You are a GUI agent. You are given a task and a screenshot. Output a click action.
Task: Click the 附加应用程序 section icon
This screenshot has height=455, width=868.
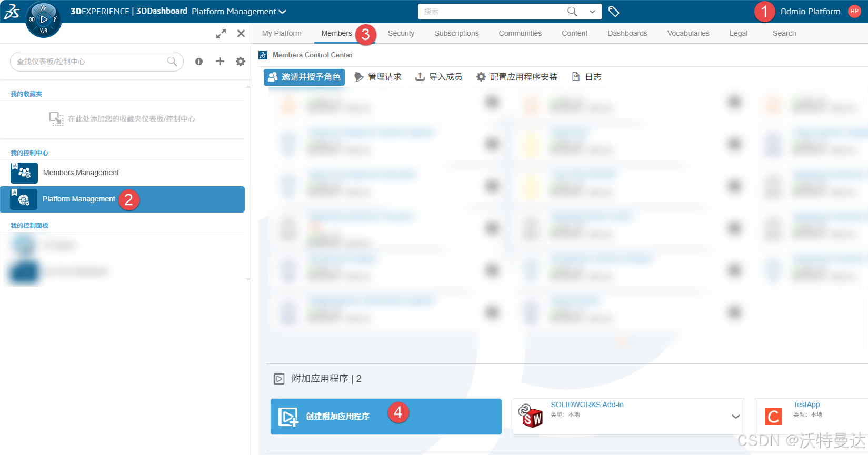tap(279, 379)
